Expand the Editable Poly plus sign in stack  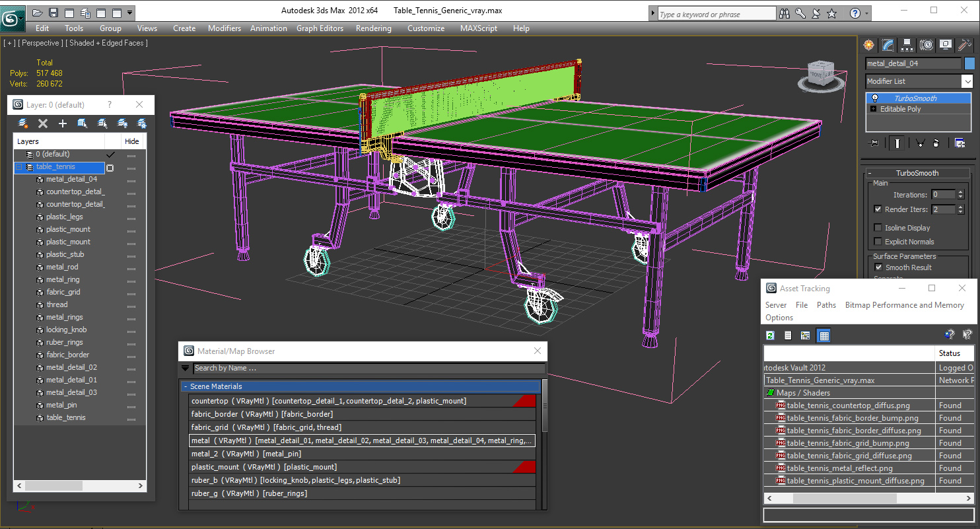click(x=874, y=109)
